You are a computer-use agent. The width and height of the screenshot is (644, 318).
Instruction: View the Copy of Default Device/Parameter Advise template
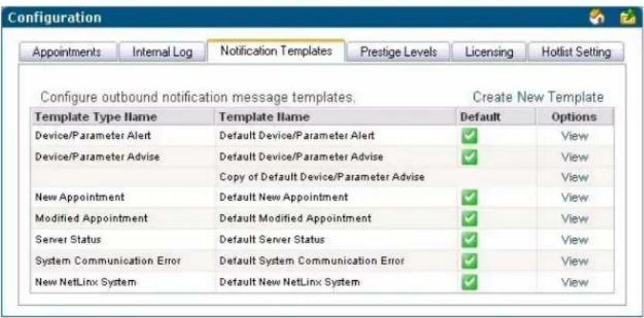click(575, 178)
